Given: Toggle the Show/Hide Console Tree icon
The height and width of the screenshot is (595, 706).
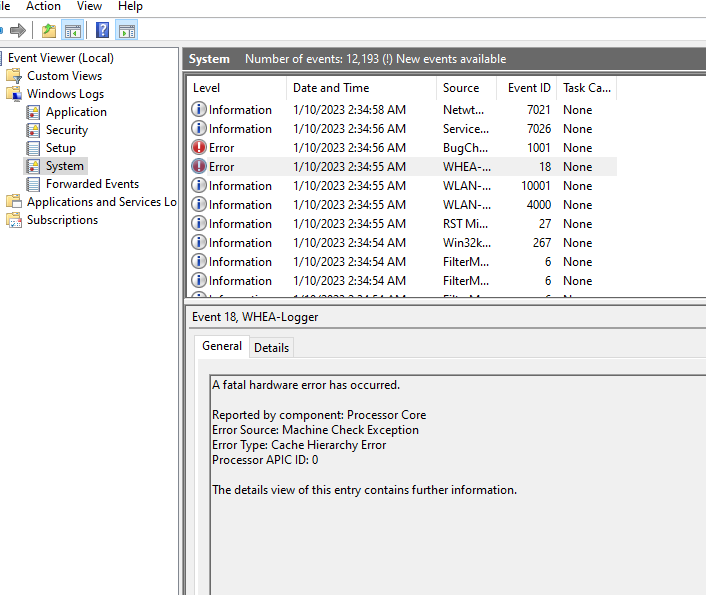Looking at the screenshot, I should point(72,30).
